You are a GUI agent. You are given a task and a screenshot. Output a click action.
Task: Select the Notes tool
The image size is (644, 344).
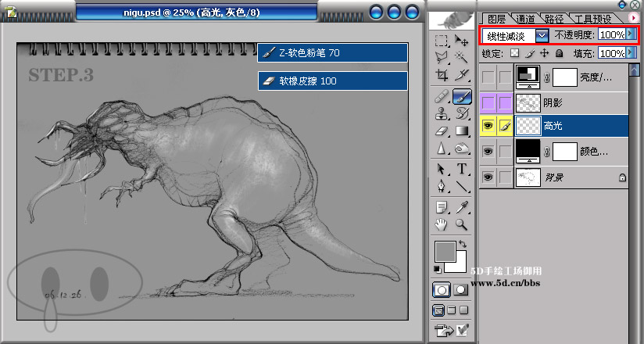[x=442, y=207]
